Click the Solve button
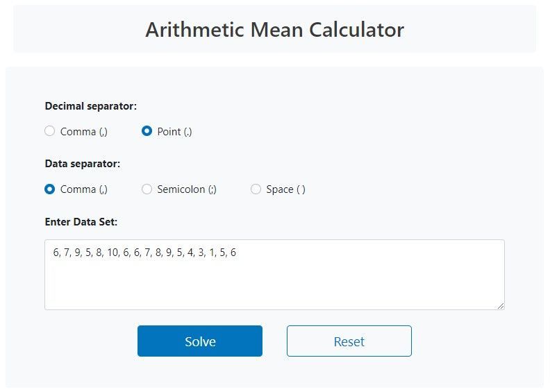 pyautogui.click(x=200, y=341)
